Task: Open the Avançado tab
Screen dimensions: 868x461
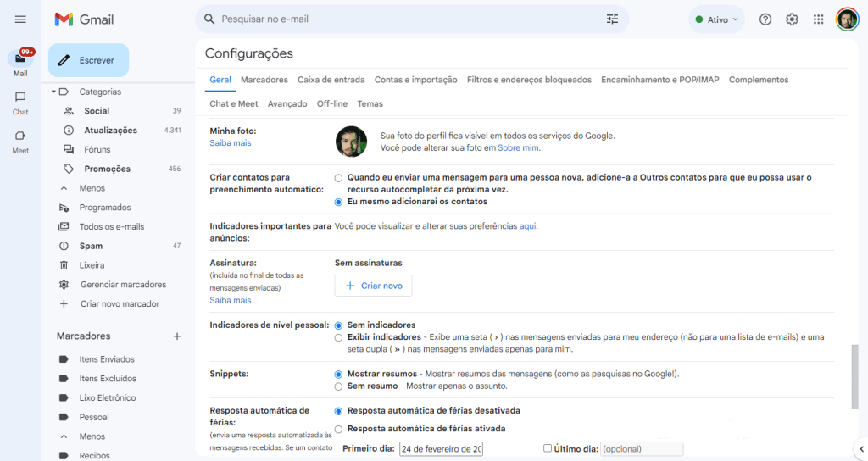Action: 287,103
